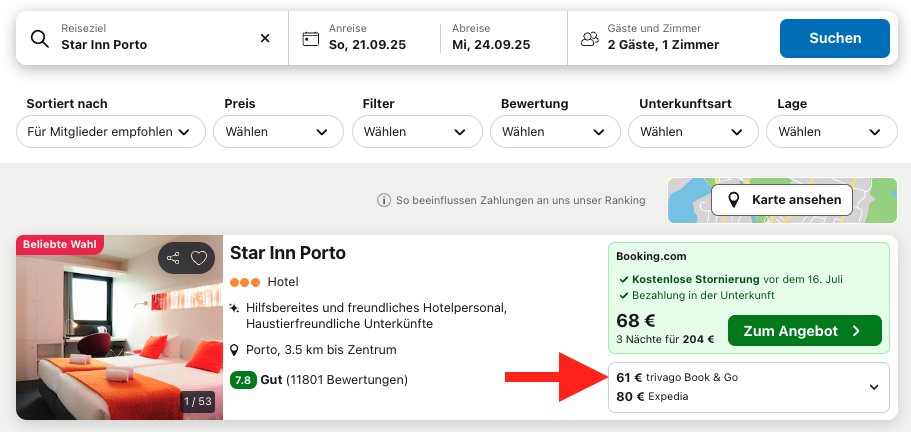Image resolution: width=911 pixels, height=432 pixels.
Task: Click the Beliebte Wahl badge
Action: (x=60, y=244)
